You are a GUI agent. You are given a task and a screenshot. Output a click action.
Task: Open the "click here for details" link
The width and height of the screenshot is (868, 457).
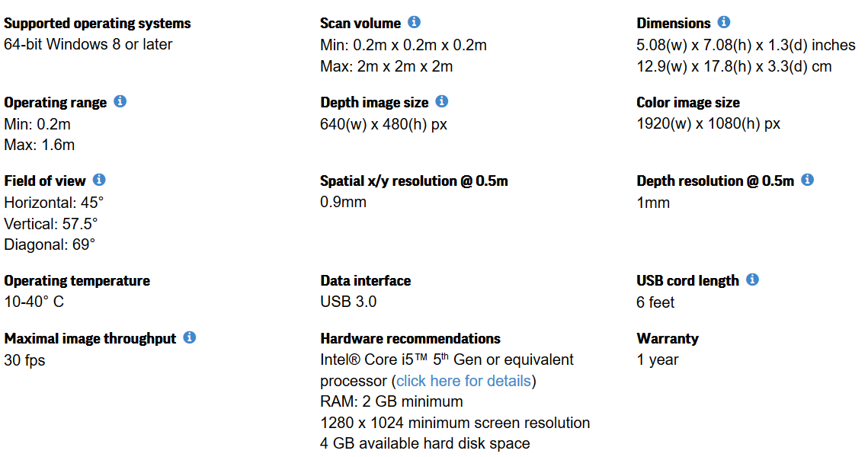pyautogui.click(x=464, y=380)
